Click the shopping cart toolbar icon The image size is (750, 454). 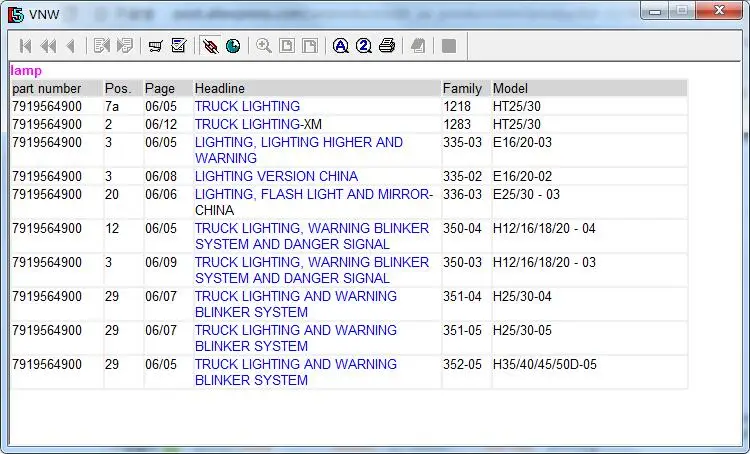(x=155, y=46)
